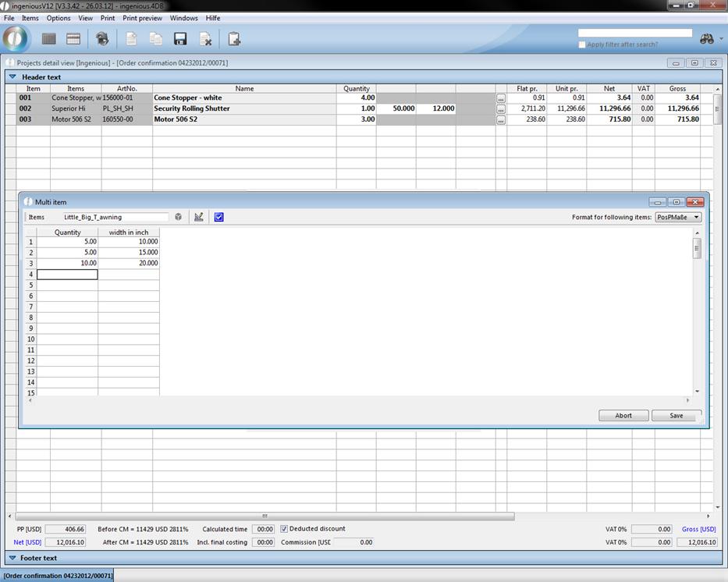Click the dark grid list view icon

(48, 39)
